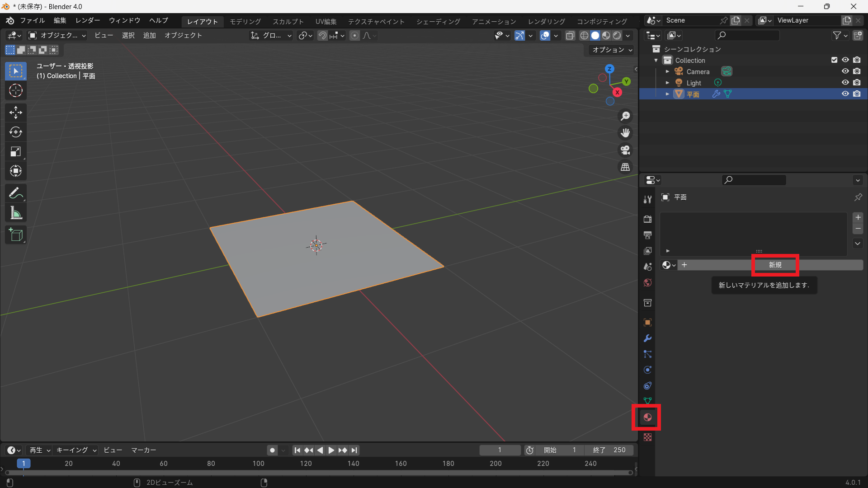Open the オプション dropdown in viewport
Viewport: 868px width, 488px height.
point(612,50)
